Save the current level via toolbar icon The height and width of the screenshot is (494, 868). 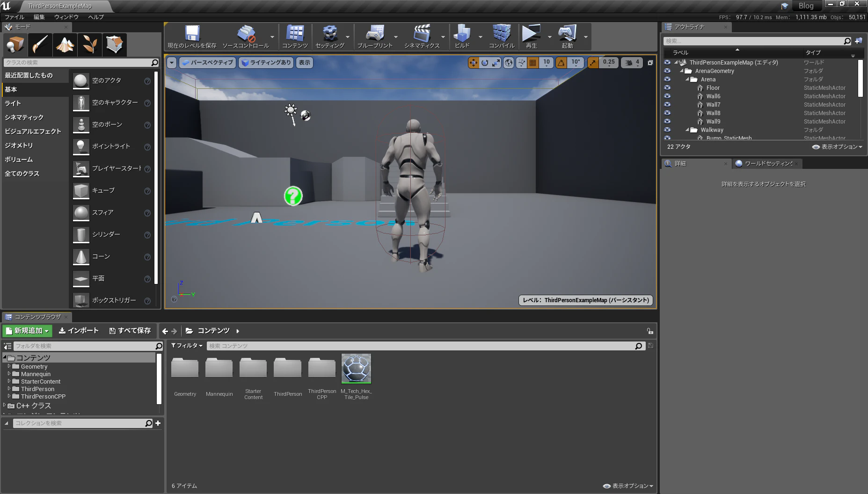pyautogui.click(x=192, y=36)
